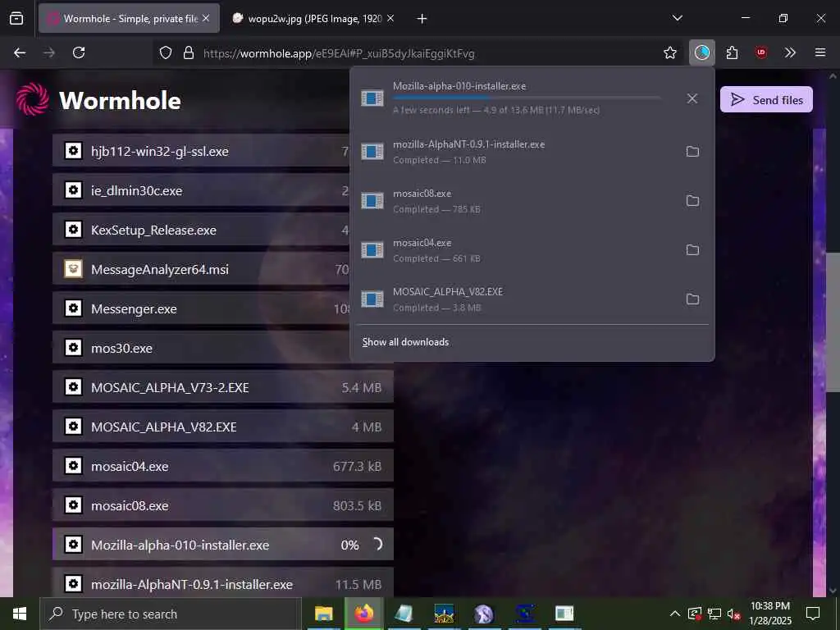
Task: Show more toolbar tools chevron
Action: point(790,52)
